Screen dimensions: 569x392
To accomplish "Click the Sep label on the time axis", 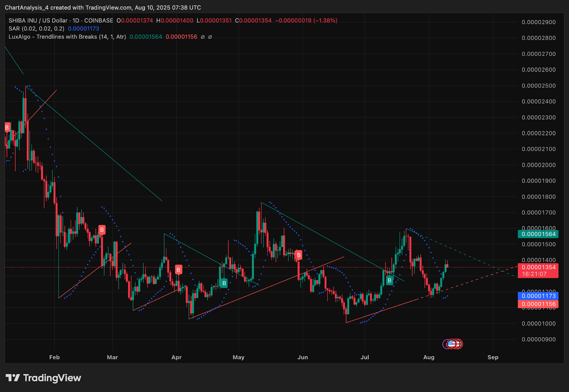I will pyautogui.click(x=493, y=357).
